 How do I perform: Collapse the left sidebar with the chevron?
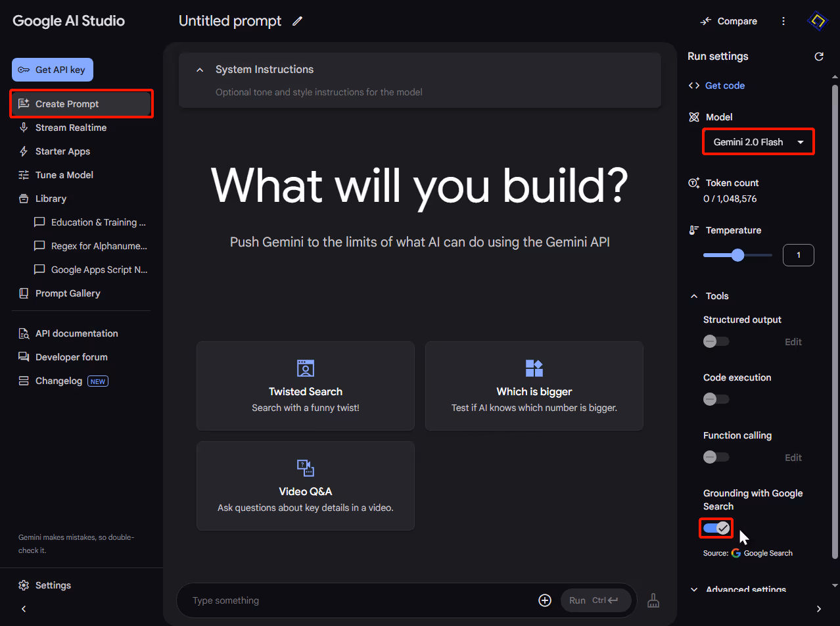(24, 609)
